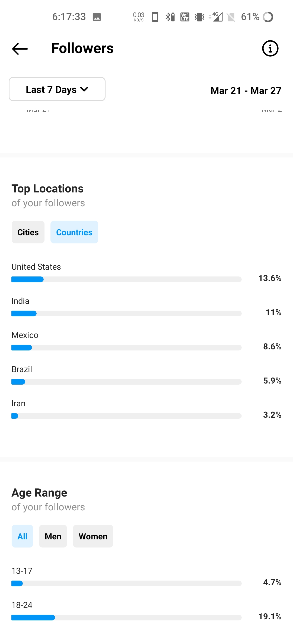The width and height of the screenshot is (293, 644).
Task: Tap the battery ring indicator icon
Action: click(x=268, y=17)
